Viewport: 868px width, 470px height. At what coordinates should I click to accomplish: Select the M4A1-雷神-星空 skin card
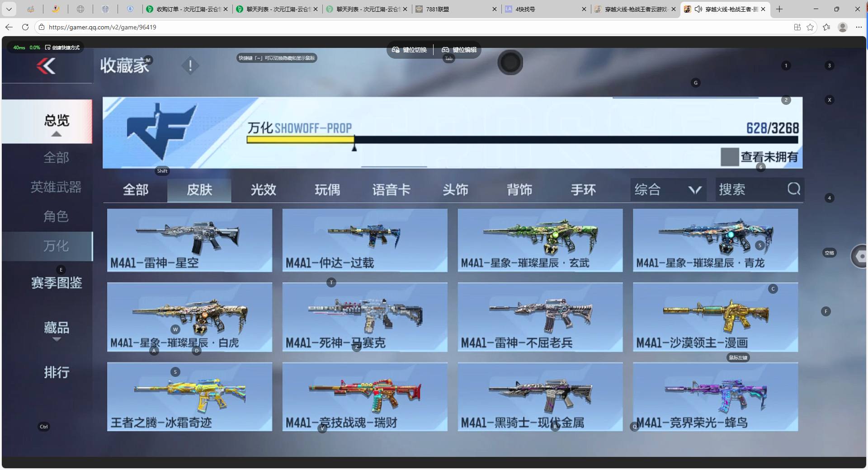(189, 240)
